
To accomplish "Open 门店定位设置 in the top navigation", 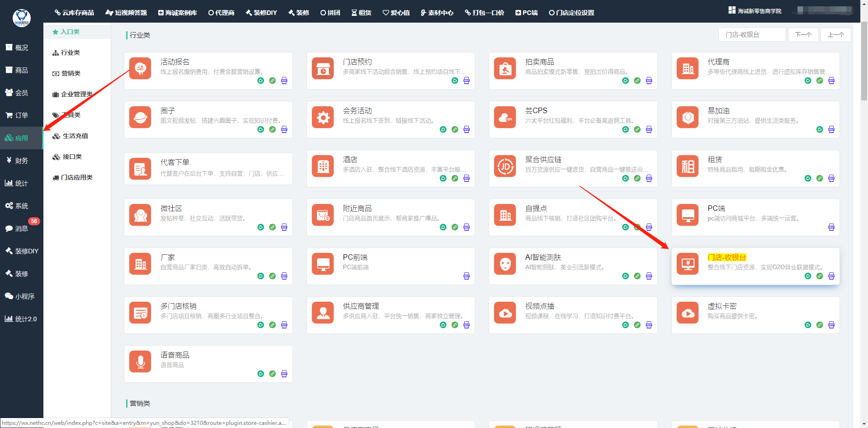I will click(x=571, y=13).
